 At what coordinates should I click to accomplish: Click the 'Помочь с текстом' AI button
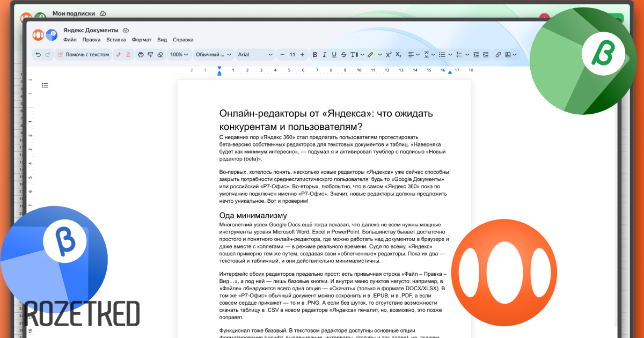point(84,54)
